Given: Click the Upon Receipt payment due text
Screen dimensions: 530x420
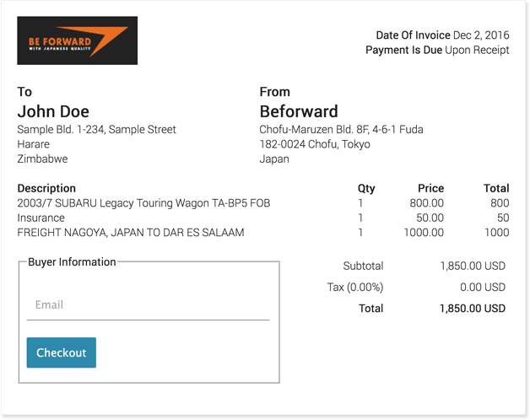Looking at the screenshot, I should [x=477, y=50].
